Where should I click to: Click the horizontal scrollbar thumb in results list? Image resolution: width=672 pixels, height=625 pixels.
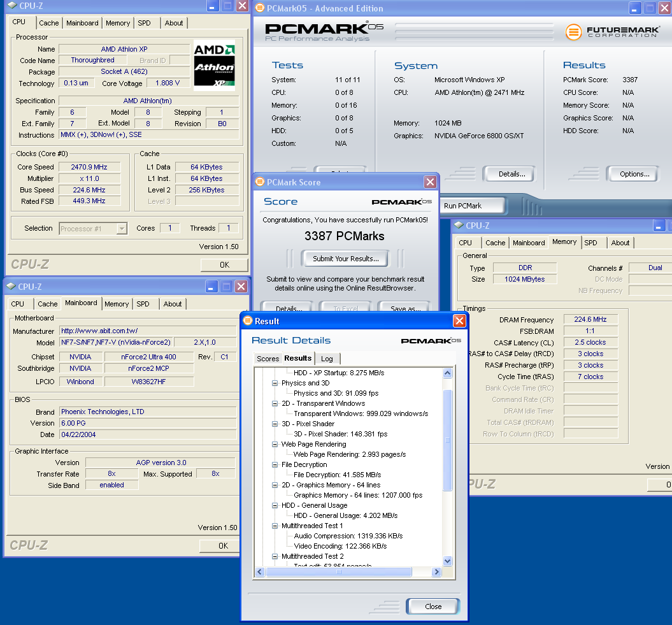(339, 572)
